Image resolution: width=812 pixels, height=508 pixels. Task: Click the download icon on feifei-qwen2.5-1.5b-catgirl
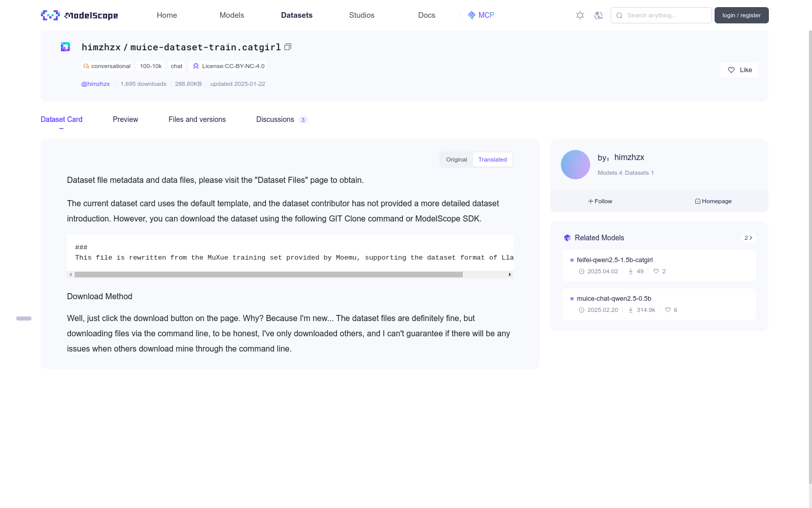click(x=631, y=271)
